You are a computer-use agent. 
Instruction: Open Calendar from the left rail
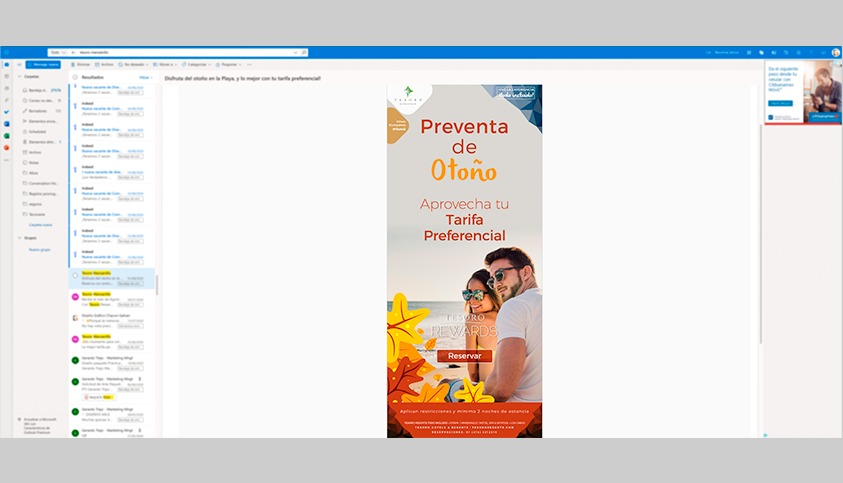[6, 77]
